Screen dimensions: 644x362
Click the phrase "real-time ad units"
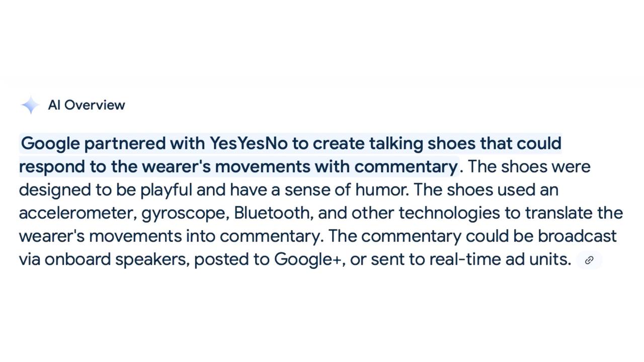[500, 259]
